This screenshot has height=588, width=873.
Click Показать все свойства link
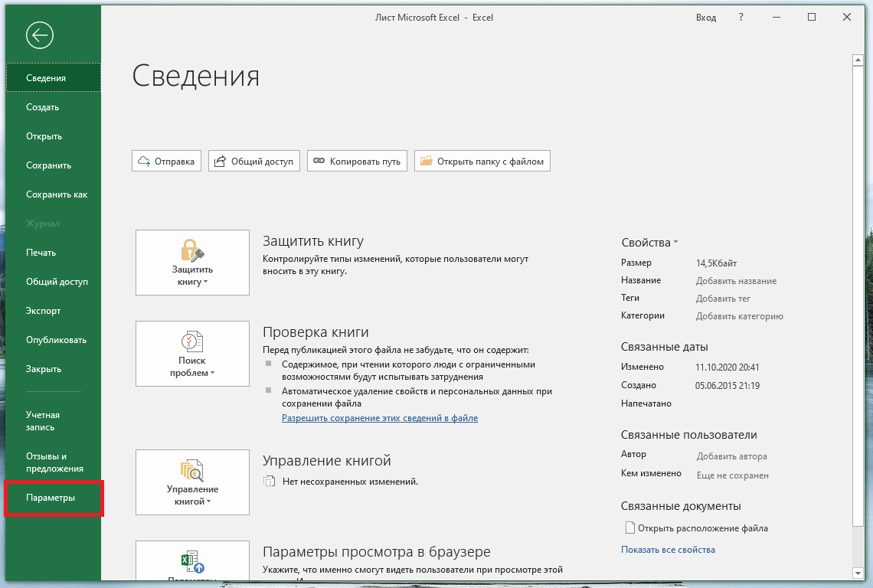668,550
